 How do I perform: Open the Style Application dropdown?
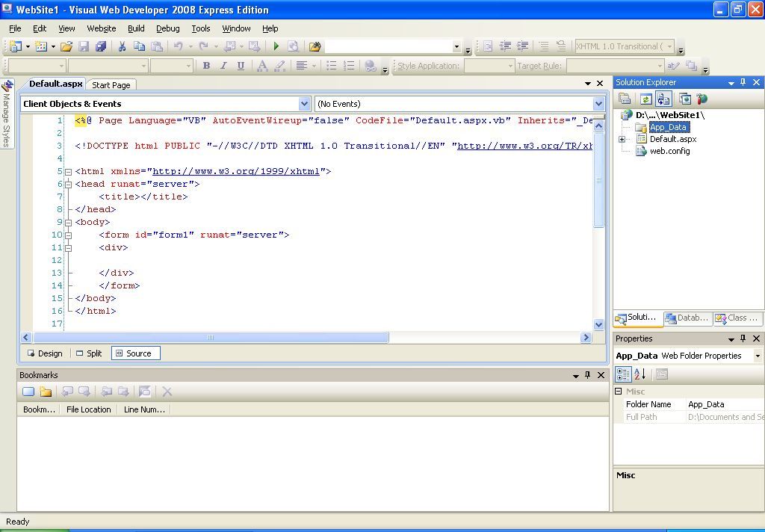[x=510, y=66]
